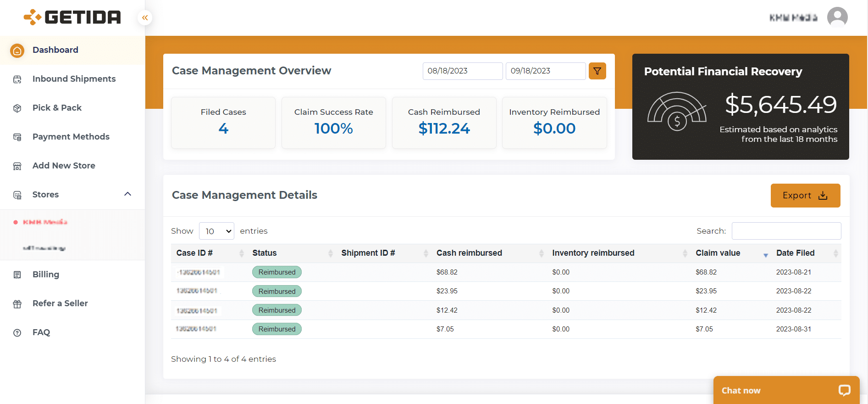868x404 pixels.
Task: Click the Refer a Seller gift icon
Action: 17,304
